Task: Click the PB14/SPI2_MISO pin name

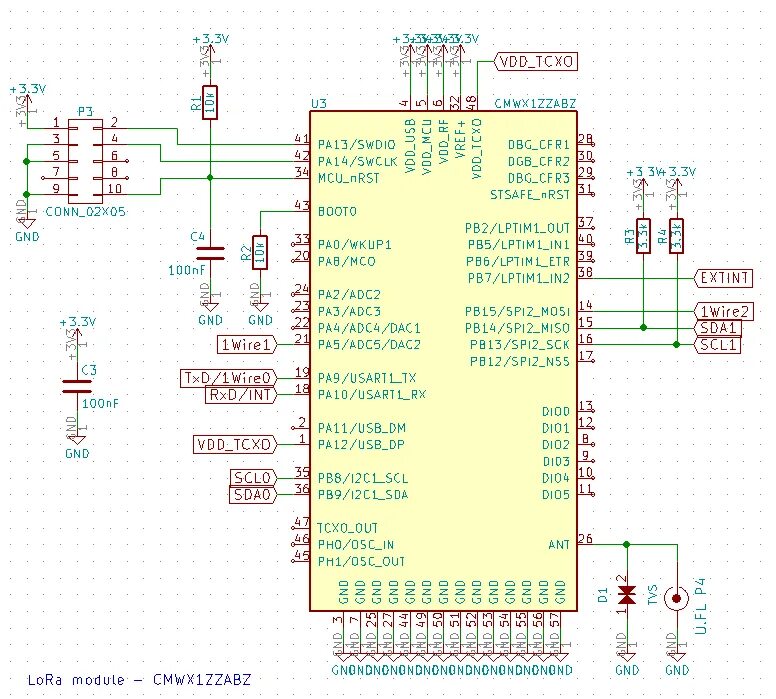Action: pos(518,328)
